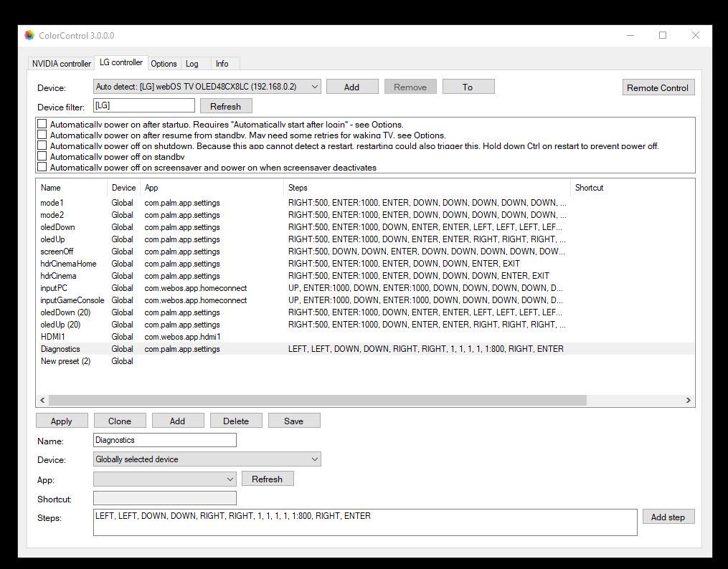The height and width of the screenshot is (569, 728).
Task: Select the Diagnostics preset row
Action: pyautogui.click(x=365, y=349)
